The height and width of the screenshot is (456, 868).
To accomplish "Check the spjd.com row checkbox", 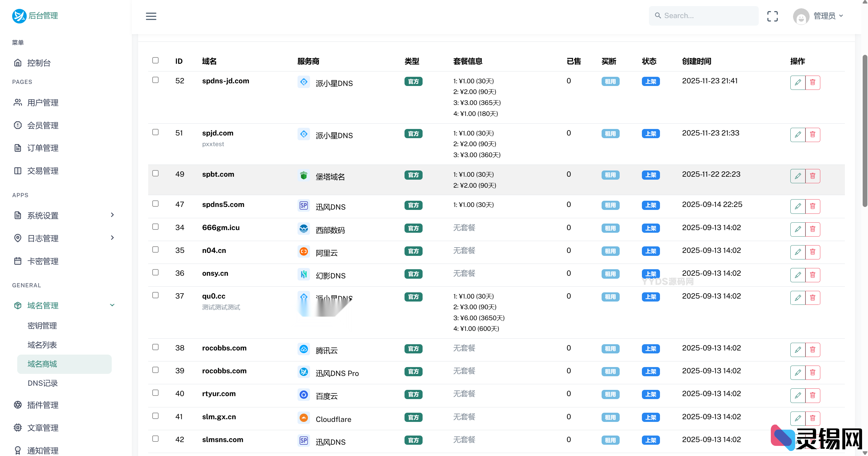I will (x=155, y=132).
